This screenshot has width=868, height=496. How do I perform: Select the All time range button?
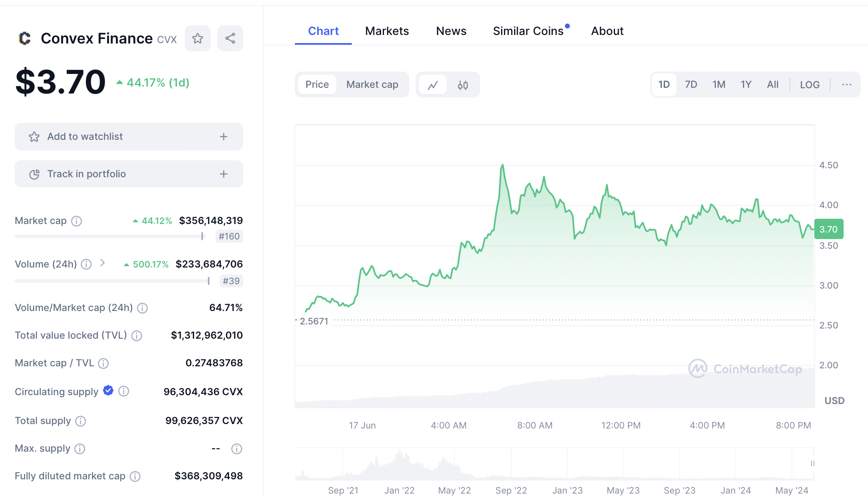click(772, 85)
